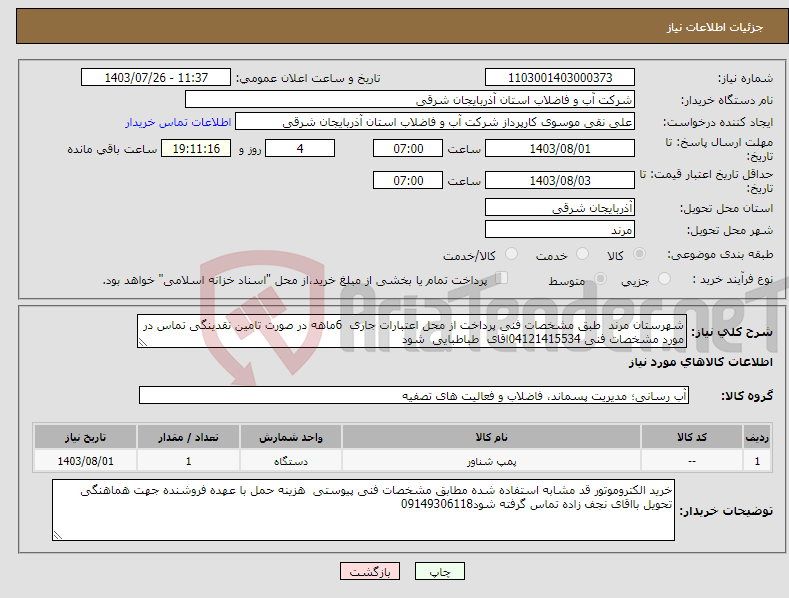This screenshot has width=789, height=598.
Task: Click the request creator field علی نقی موسوی
Action: click(435, 122)
